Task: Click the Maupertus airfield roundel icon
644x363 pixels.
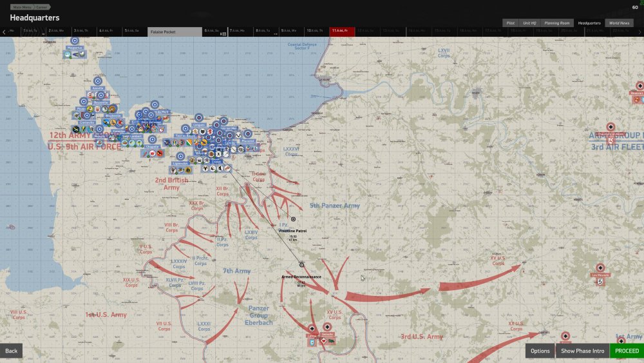Action: coord(75,41)
